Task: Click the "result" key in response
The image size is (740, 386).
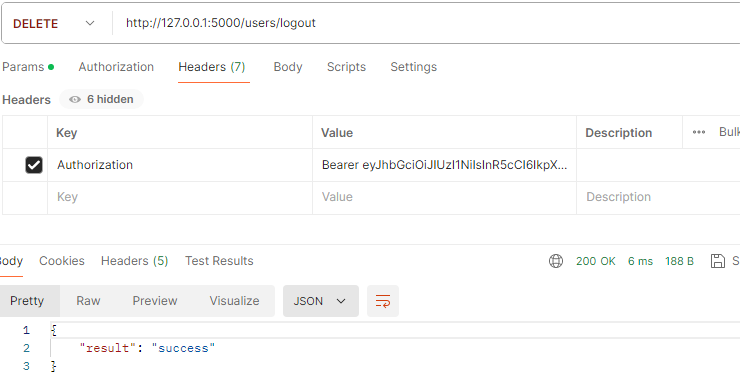Action: [108, 348]
